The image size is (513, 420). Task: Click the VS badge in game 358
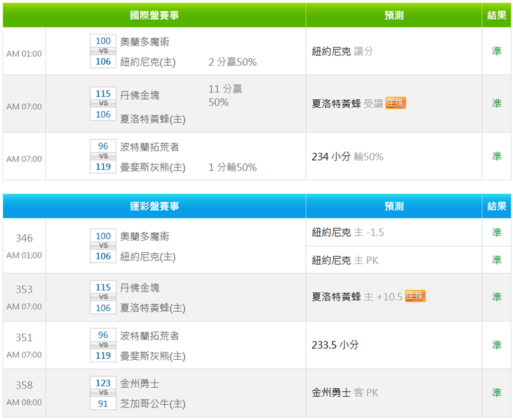[x=103, y=392]
